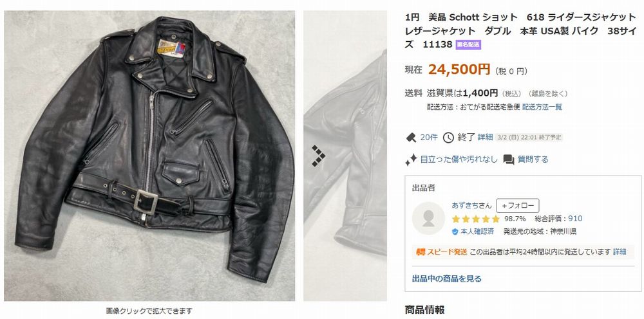The height and width of the screenshot is (319, 644).
Task: Open total rating 910 link
Action: pyautogui.click(x=575, y=219)
